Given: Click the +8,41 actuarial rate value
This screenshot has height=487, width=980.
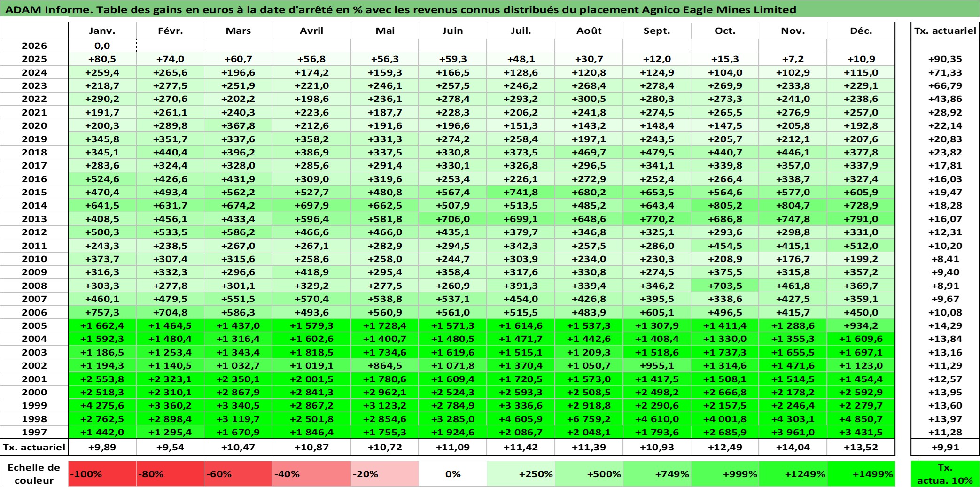Looking at the screenshot, I should click(945, 259).
